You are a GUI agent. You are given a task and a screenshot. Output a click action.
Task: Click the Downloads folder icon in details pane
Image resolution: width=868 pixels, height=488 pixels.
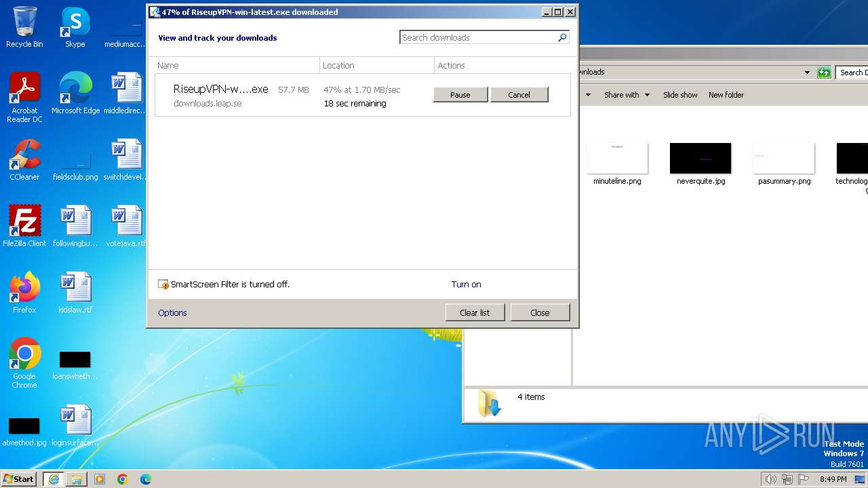[x=489, y=404]
